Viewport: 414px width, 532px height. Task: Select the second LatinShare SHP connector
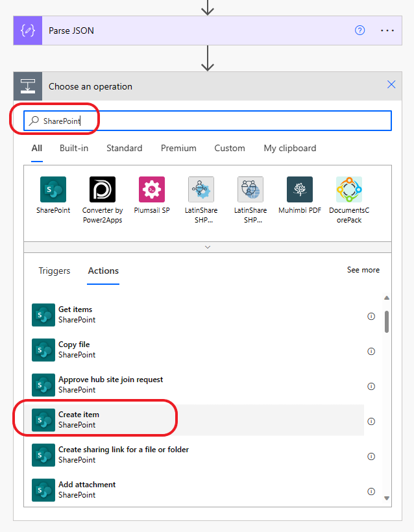click(250, 189)
